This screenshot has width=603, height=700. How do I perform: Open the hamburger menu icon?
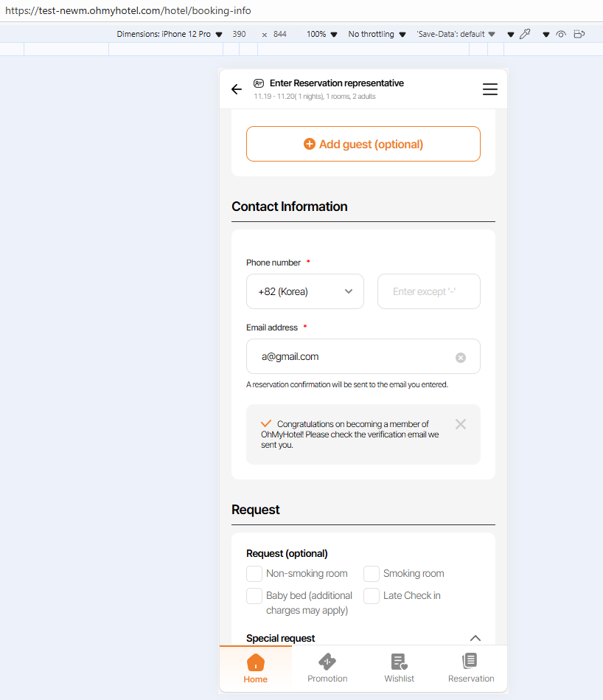[x=490, y=89]
